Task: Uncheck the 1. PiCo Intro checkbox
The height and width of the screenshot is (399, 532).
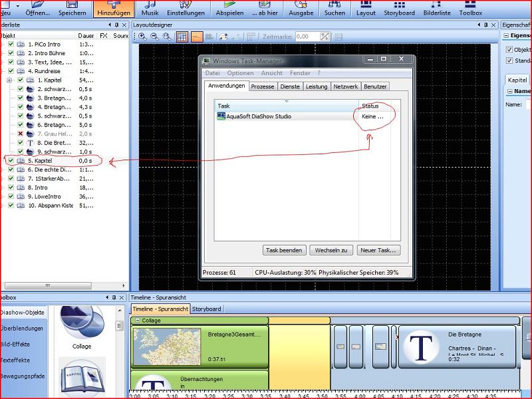Action: (x=11, y=44)
